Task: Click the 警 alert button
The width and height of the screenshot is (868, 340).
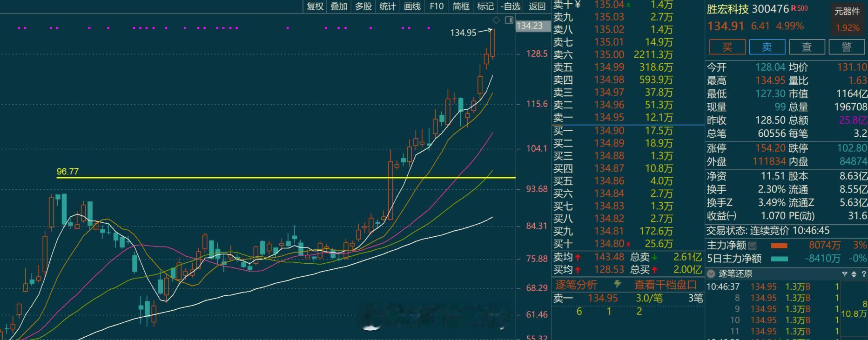Action: [x=847, y=47]
